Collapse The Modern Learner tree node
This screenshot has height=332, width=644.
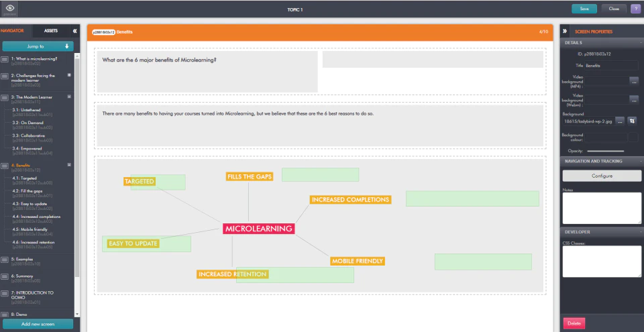pos(69,97)
